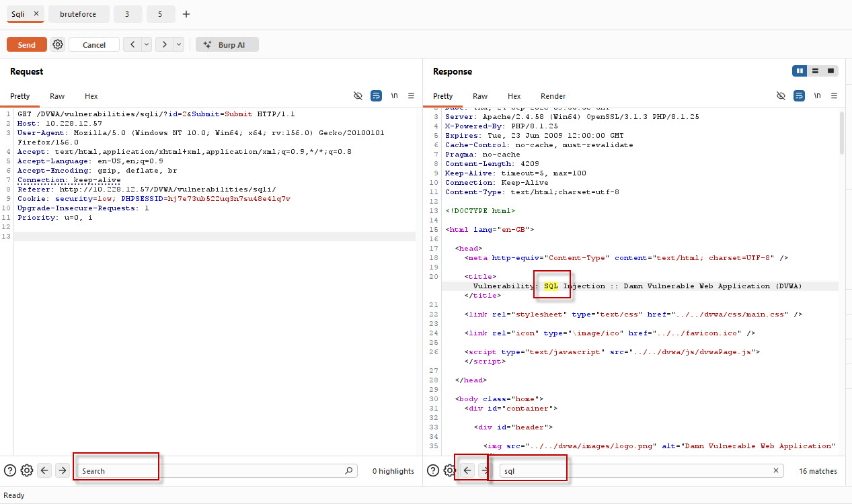
Task: Go to previous sql match in Response
Action: click(467, 471)
